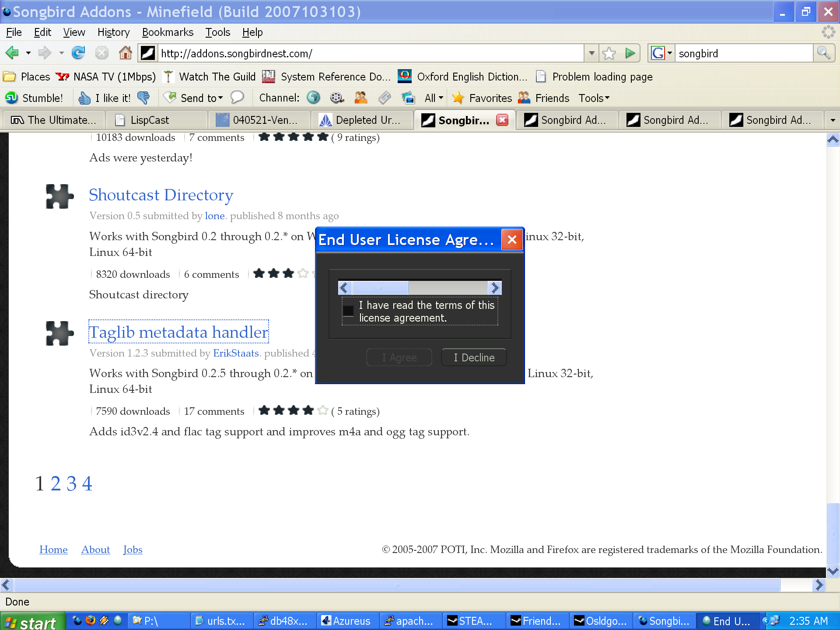Go to page 2 of addons
This screenshot has width=840, height=630.
(x=56, y=483)
